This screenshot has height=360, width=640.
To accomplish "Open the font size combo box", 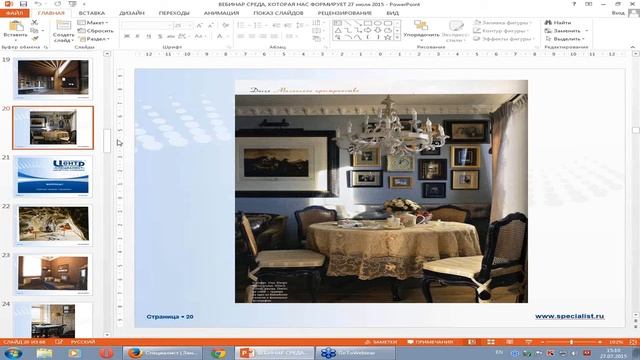I will (x=183, y=25).
